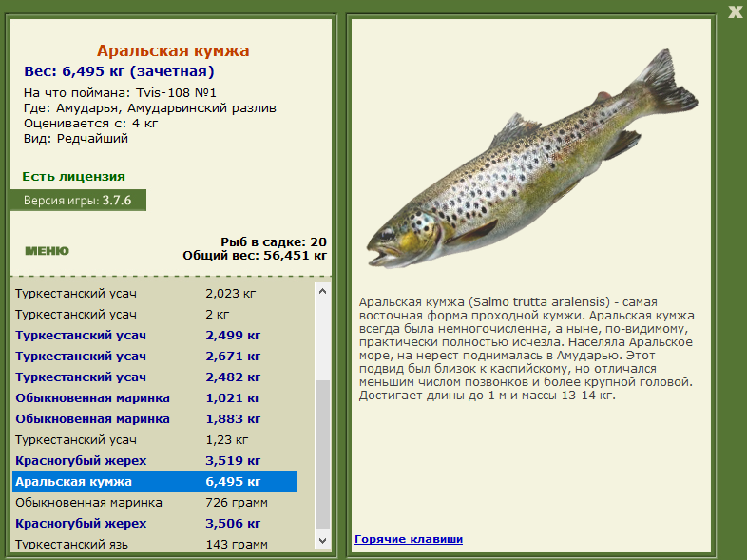Select Обыкновенная маринка 726 грамм row
Image resolution: width=747 pixels, height=560 pixels.
[x=155, y=502]
